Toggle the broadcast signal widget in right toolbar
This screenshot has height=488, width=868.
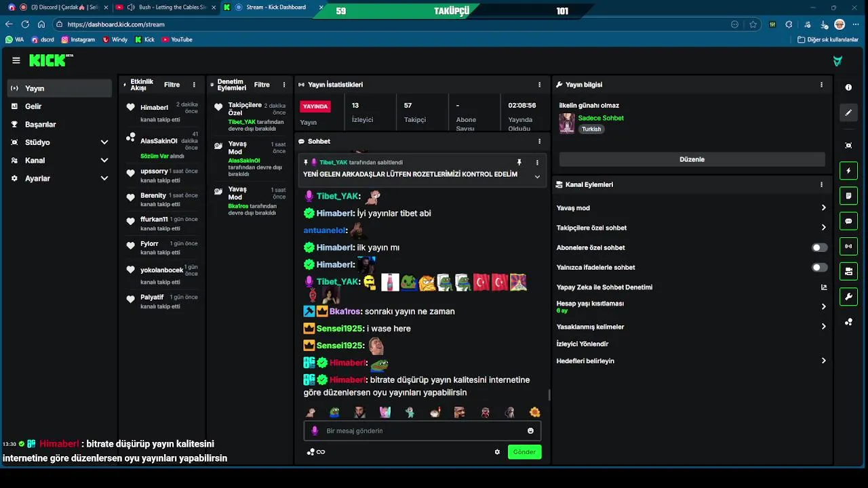(x=848, y=246)
